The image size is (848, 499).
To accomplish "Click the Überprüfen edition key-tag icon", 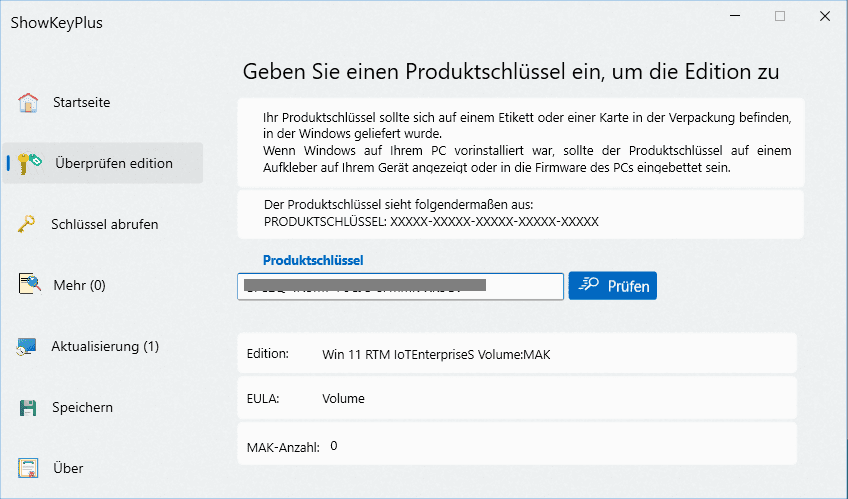I will point(29,163).
